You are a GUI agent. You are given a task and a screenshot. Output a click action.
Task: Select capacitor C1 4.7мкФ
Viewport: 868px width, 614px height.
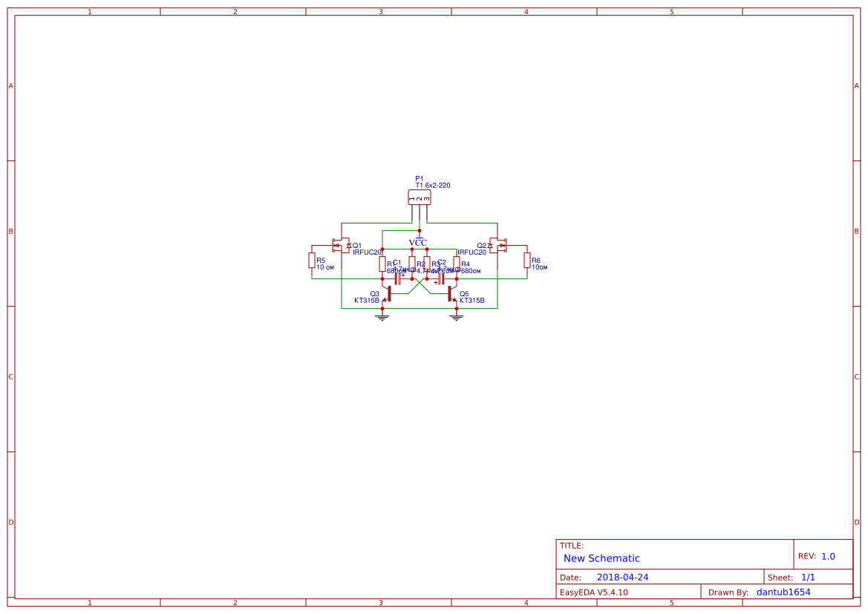397,279
